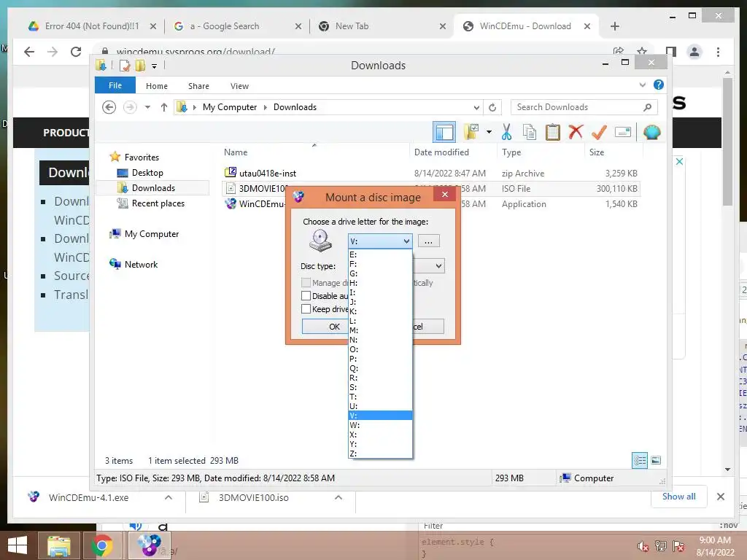Screen dimensions: 747x560
Task: Click the Explorer Back arrow button
Action: click(109, 107)
